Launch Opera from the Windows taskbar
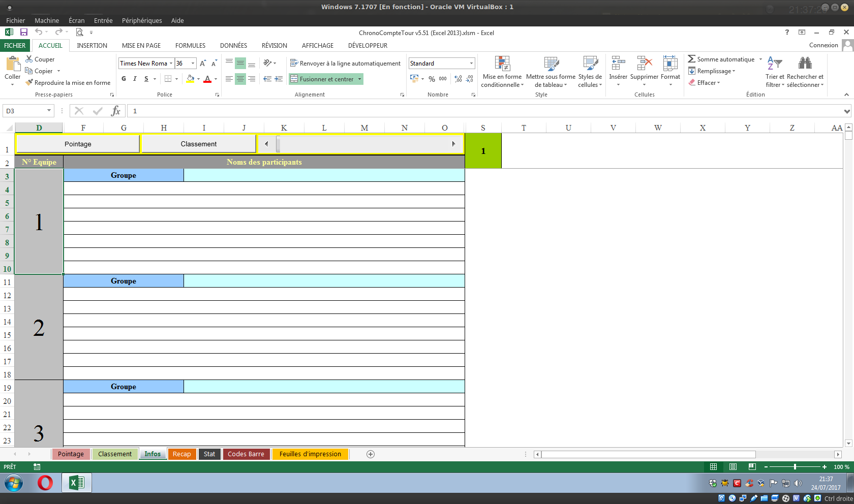Screen dimensions: 854x504 pos(45,483)
